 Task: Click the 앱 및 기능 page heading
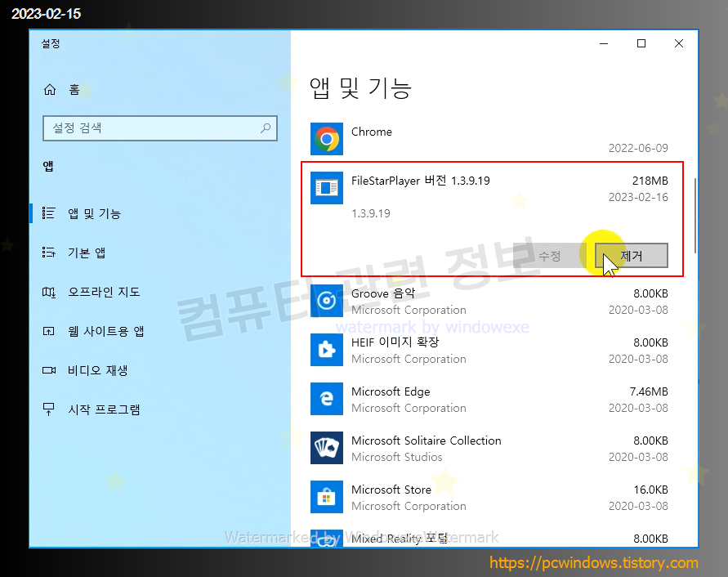[x=360, y=88]
